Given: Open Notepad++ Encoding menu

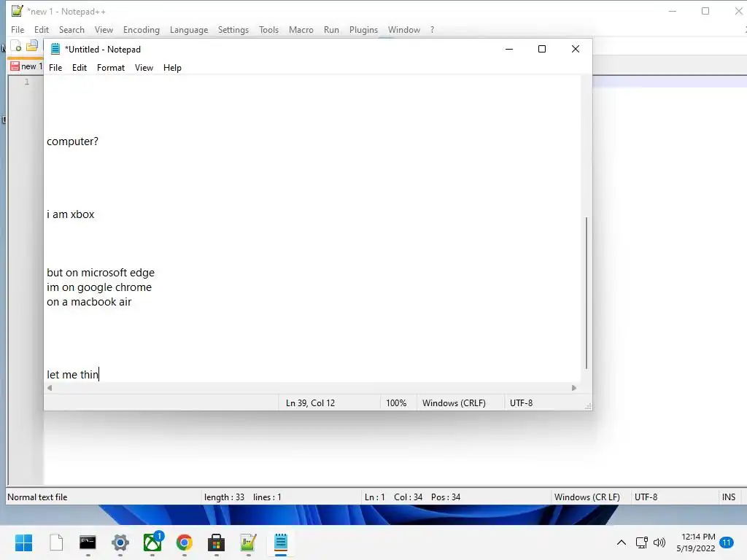Looking at the screenshot, I should point(142,29).
